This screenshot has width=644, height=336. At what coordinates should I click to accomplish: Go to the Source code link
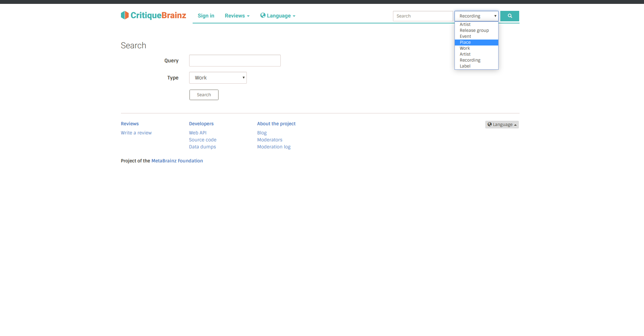tap(202, 140)
